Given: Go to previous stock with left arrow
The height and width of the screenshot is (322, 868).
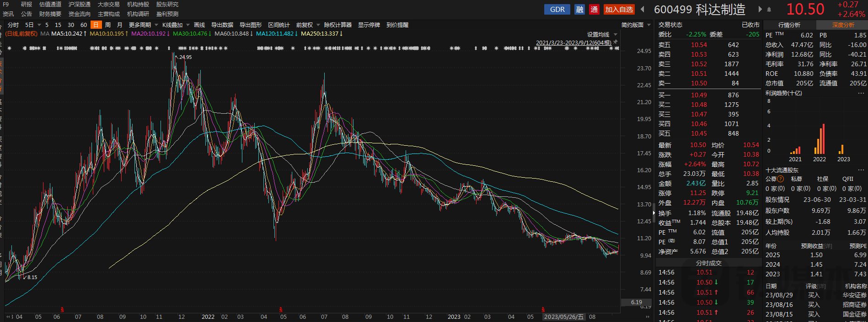Looking at the screenshot, I should click(643, 9).
